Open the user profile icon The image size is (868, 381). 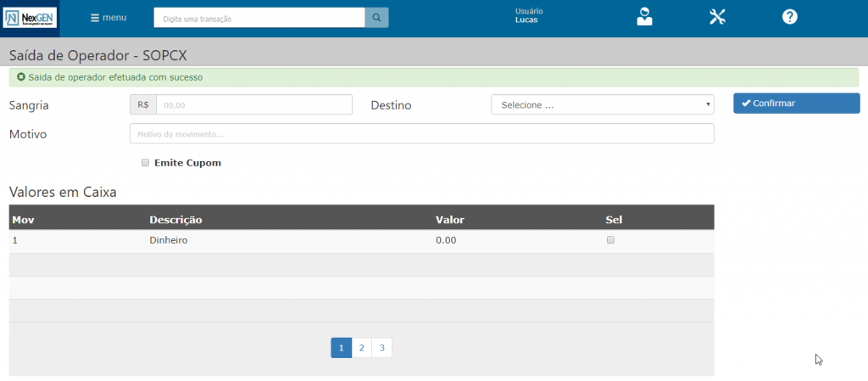tap(645, 17)
